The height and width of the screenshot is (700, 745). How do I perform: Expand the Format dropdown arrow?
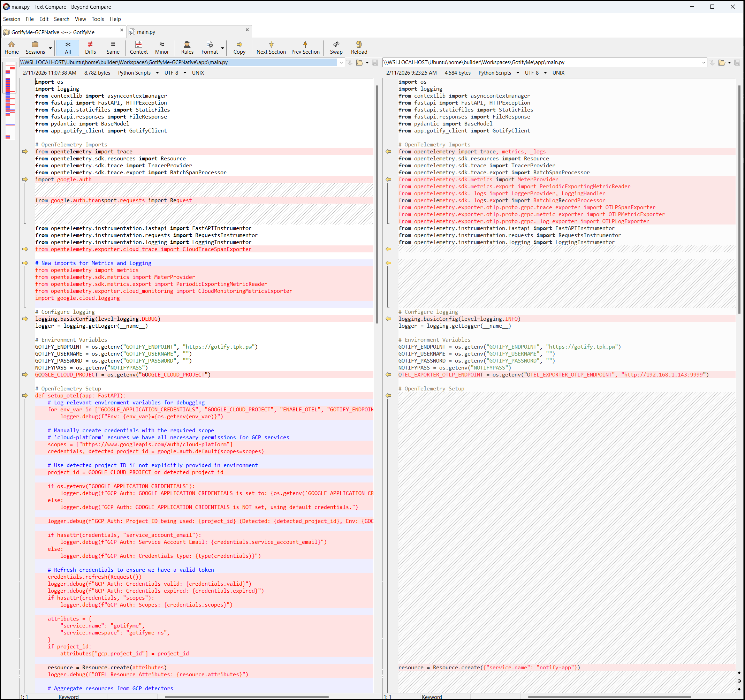click(x=223, y=48)
